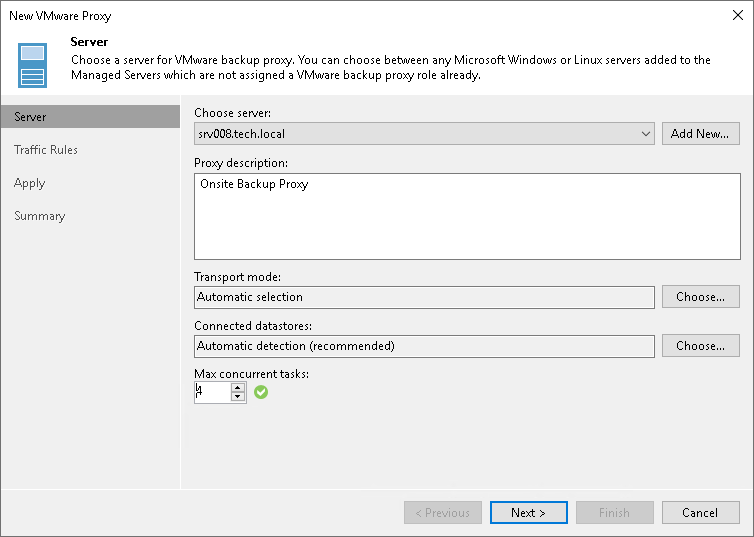Screen dimensions: 754x537
Task: Cancel the proxy wizard
Action: point(700,513)
